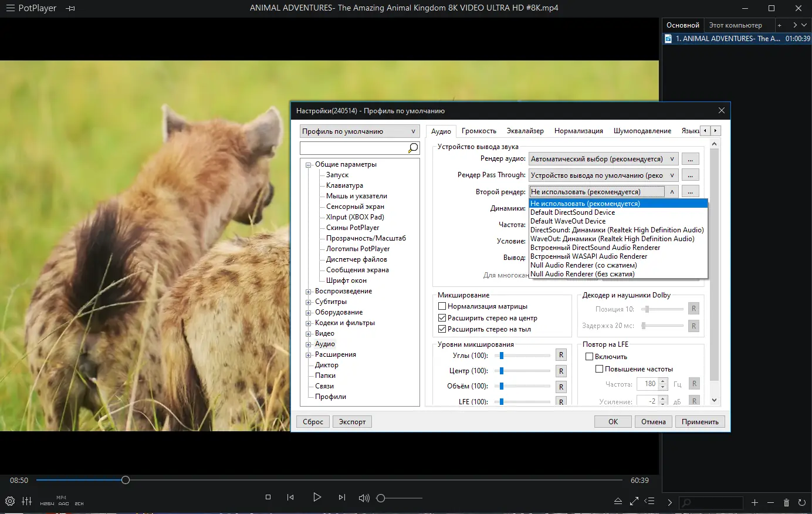Open the Рендер аудио dropdown
Screen dimensions: 812x514
[x=604, y=159]
